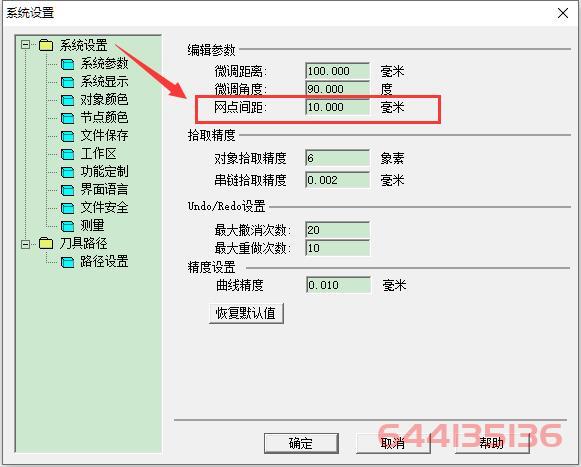Collapse the 刀具路径 tree node
This screenshot has width=581, height=467.
(26, 244)
